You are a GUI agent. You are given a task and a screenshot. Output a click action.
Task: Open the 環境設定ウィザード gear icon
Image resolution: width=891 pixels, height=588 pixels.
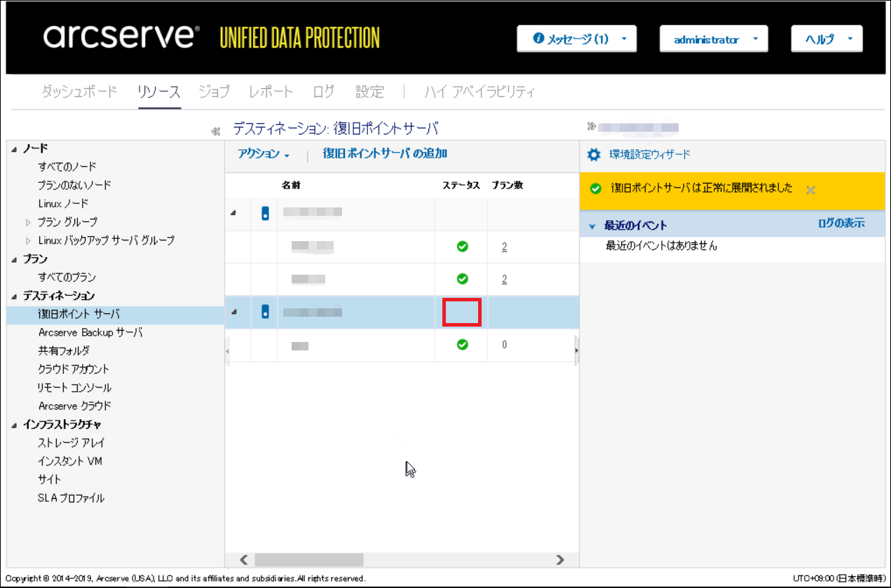tap(594, 155)
